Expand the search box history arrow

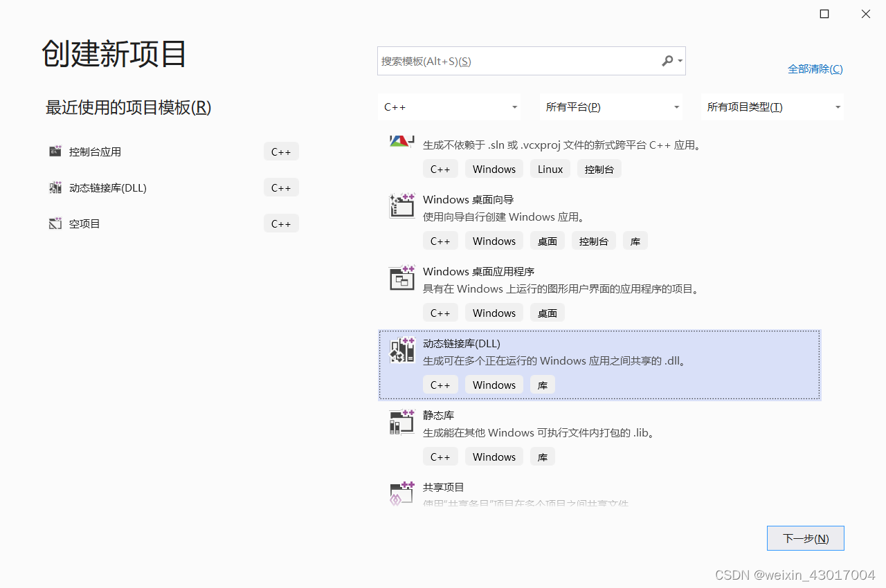(x=680, y=61)
